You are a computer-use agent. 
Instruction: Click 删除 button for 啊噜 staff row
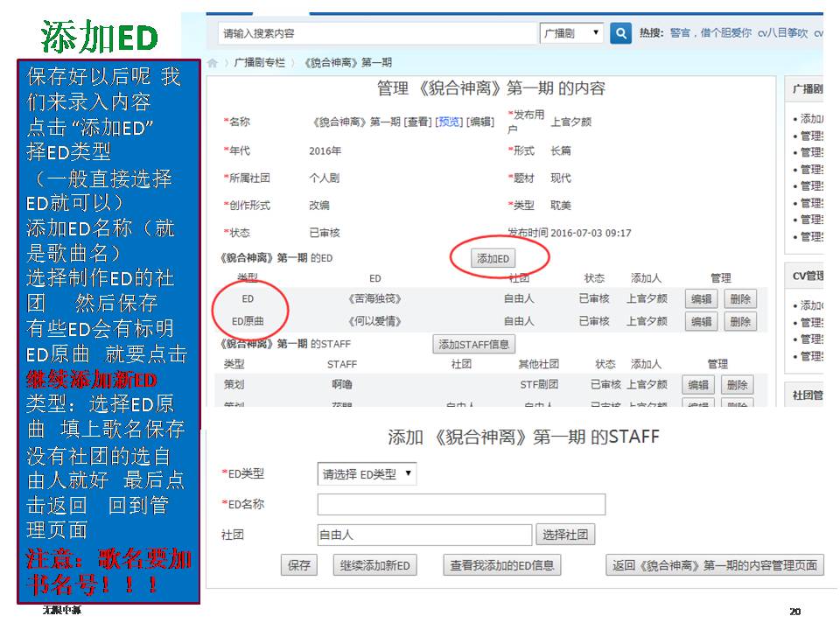(x=737, y=385)
